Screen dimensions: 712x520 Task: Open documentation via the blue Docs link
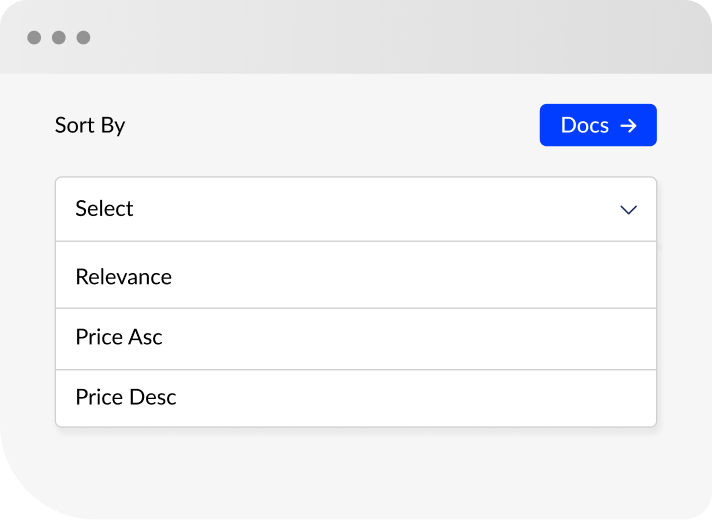click(598, 125)
